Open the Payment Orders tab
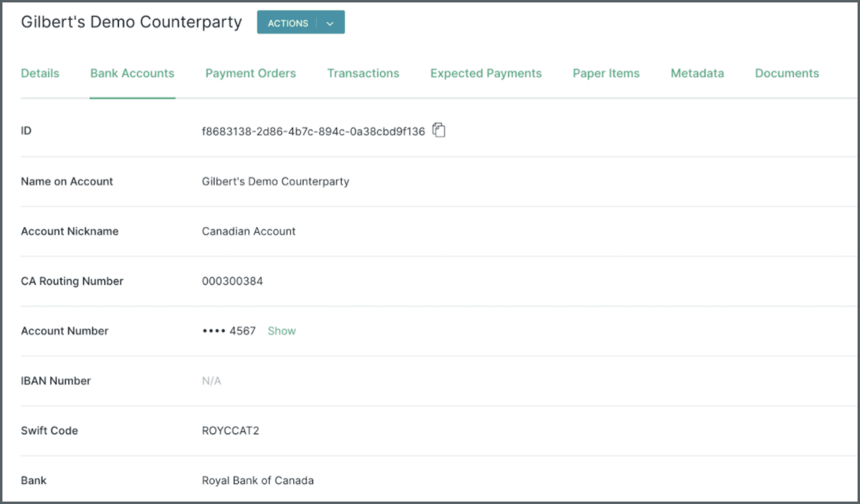 [250, 73]
